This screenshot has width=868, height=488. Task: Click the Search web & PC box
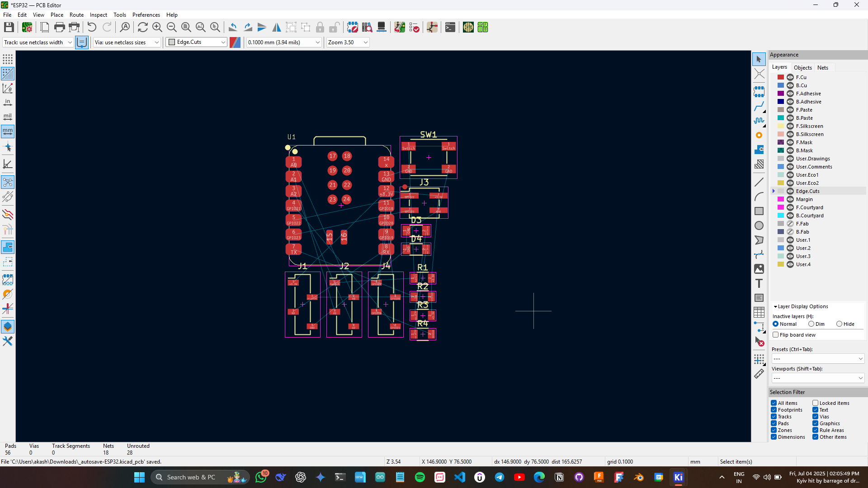[199, 477]
